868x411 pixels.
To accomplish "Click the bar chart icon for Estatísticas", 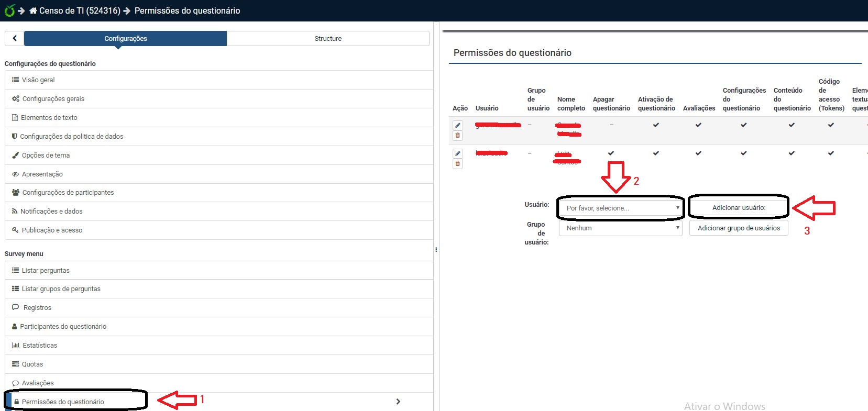I will click(16, 345).
